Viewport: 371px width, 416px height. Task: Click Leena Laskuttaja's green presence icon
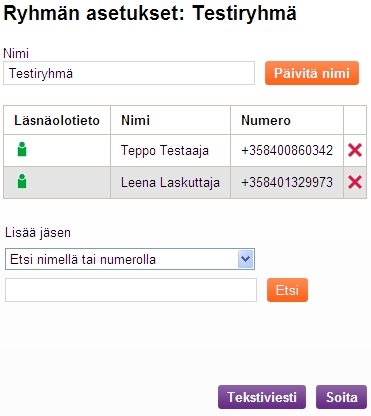[22, 181]
